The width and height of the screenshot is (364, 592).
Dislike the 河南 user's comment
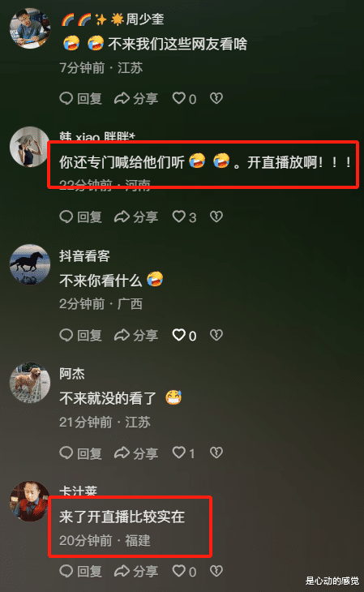(216, 217)
